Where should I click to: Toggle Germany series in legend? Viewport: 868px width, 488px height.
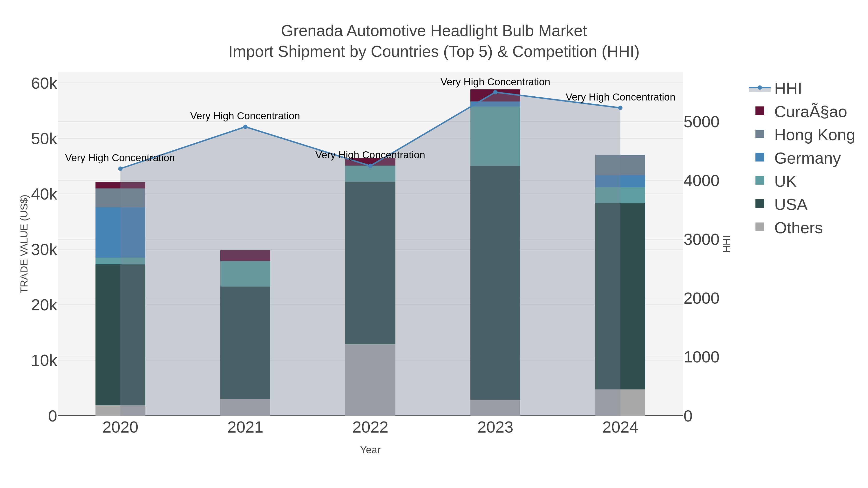(x=797, y=158)
